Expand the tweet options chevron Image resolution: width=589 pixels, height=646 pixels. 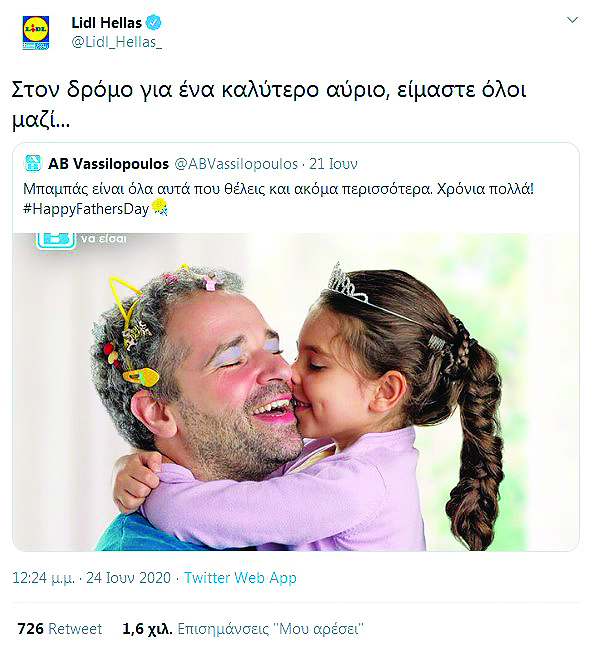click(573, 20)
